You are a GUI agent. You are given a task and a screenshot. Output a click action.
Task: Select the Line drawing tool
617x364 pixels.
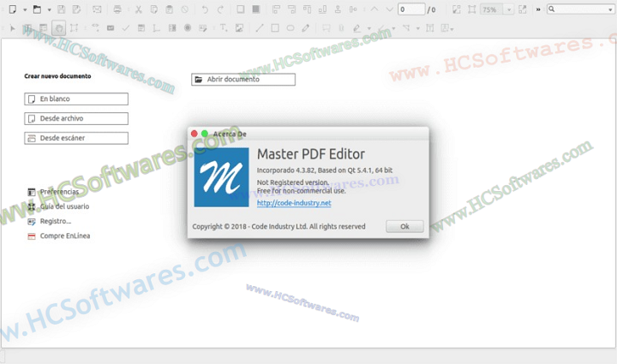tap(260, 27)
